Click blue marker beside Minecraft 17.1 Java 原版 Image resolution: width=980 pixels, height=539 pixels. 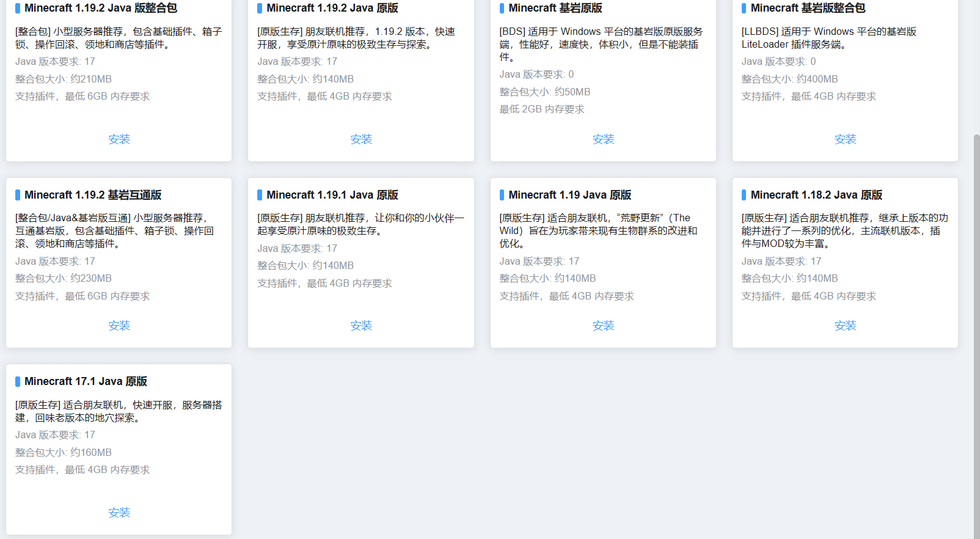click(18, 381)
